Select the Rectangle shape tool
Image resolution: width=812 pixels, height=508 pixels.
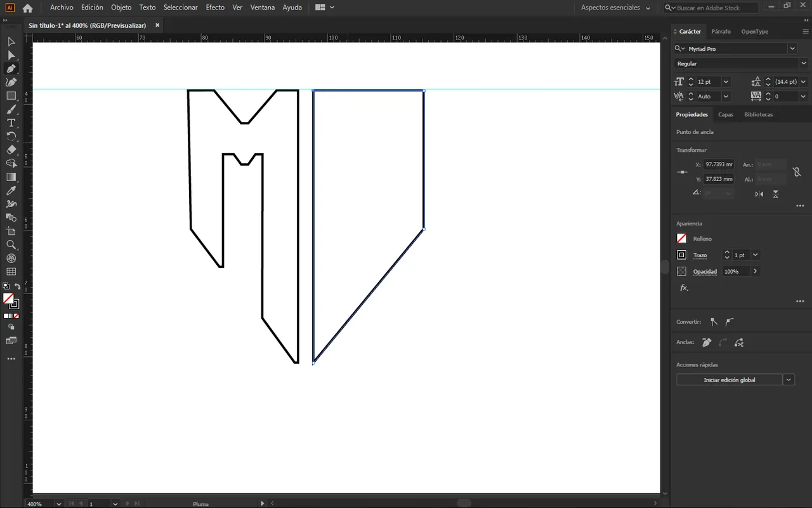(11, 96)
